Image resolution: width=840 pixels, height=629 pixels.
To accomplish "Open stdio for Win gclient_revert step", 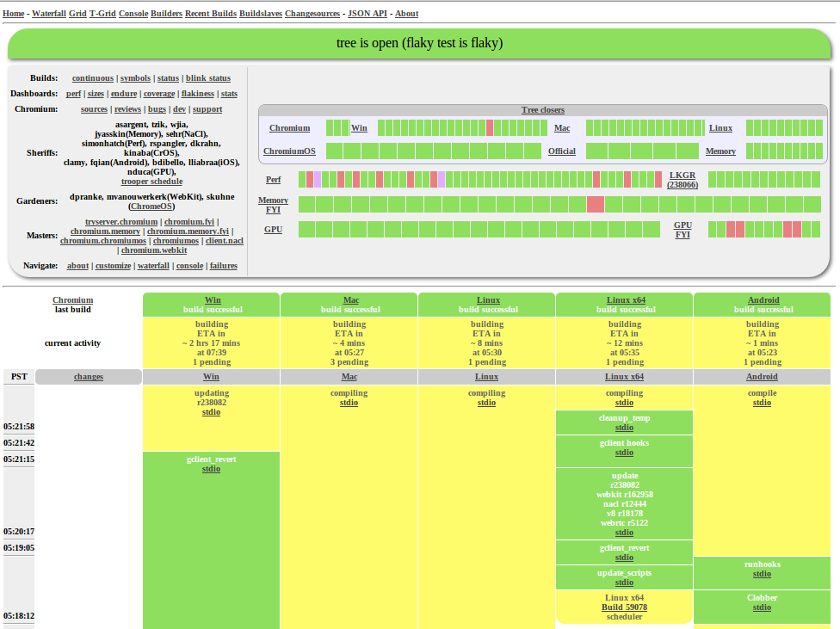I will point(211,469).
